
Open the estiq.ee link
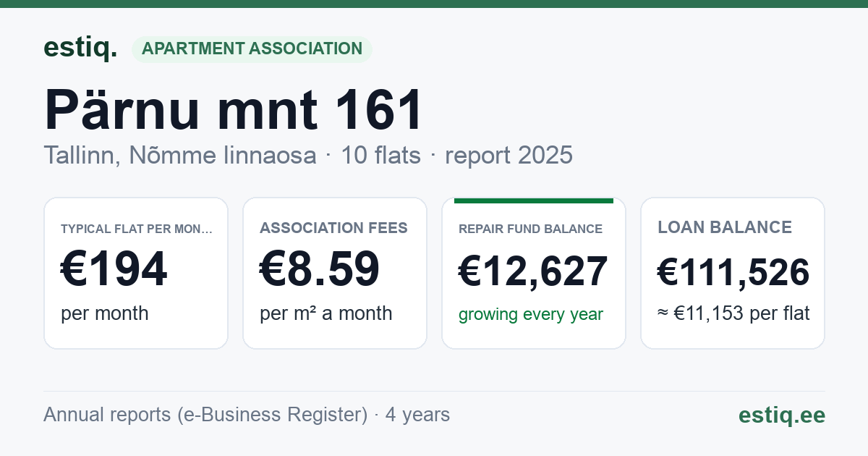pyautogui.click(x=782, y=415)
